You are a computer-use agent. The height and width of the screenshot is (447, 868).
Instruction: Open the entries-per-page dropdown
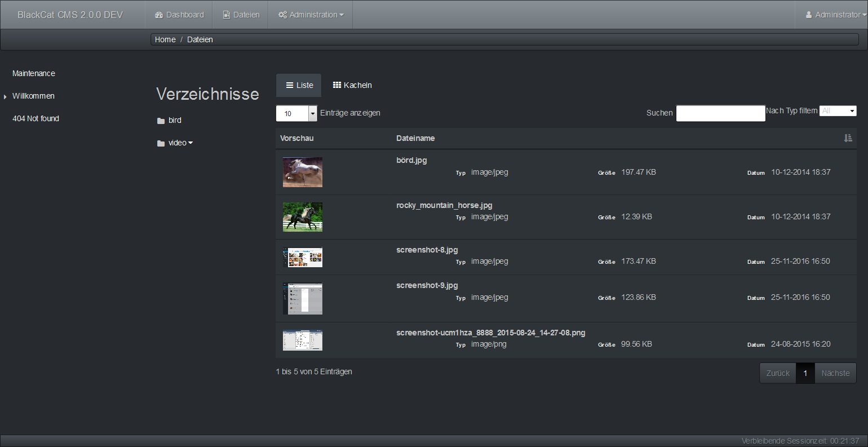(313, 113)
